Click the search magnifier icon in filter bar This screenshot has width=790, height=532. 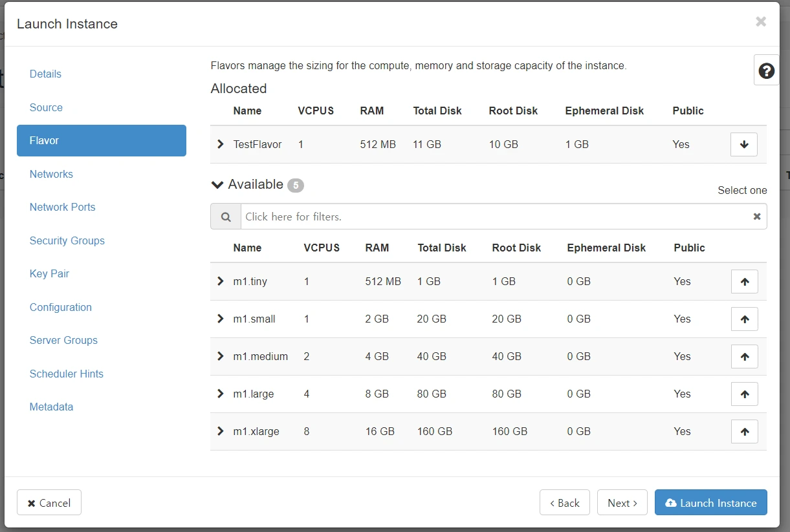click(226, 217)
